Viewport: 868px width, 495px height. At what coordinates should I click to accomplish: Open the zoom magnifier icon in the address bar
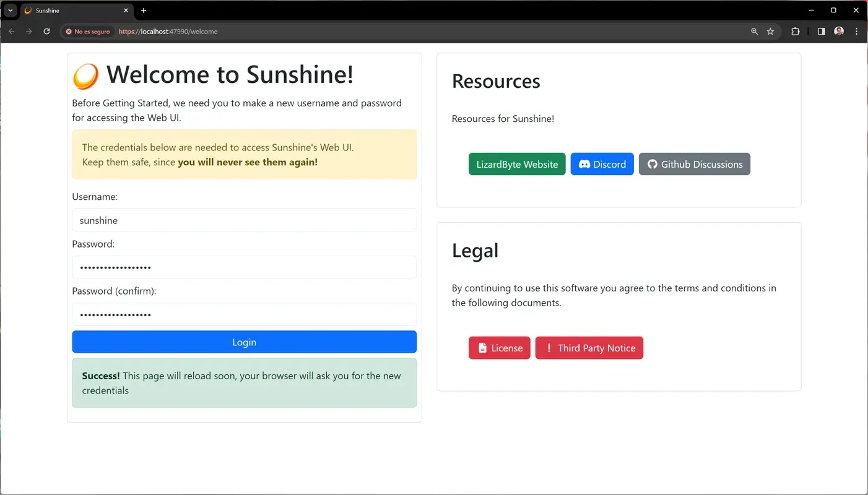pyautogui.click(x=754, y=31)
